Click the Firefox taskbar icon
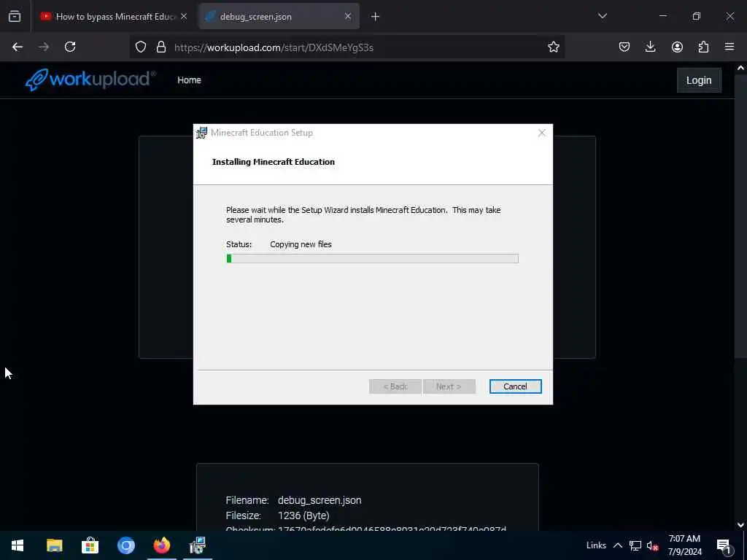This screenshot has width=747, height=560. click(161, 545)
